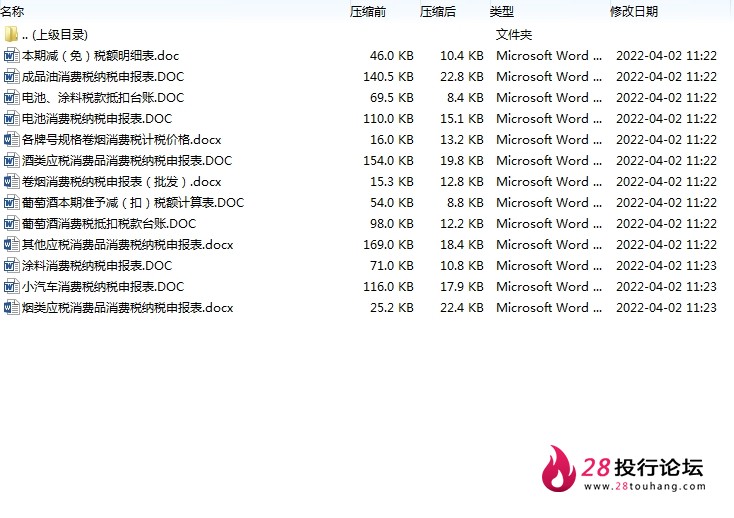The height and width of the screenshot is (518, 734).
Task: Click the 69.5 KB original size value
Action: pyautogui.click(x=391, y=98)
